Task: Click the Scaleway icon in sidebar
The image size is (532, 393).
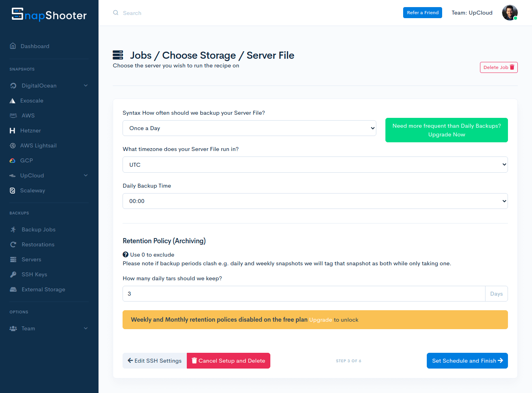Action: pyautogui.click(x=13, y=190)
